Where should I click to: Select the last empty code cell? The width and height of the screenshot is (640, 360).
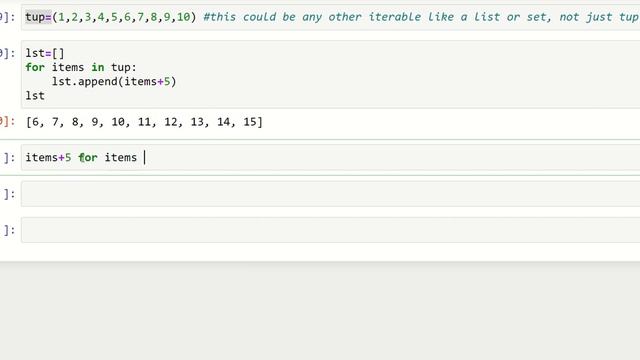(331, 230)
